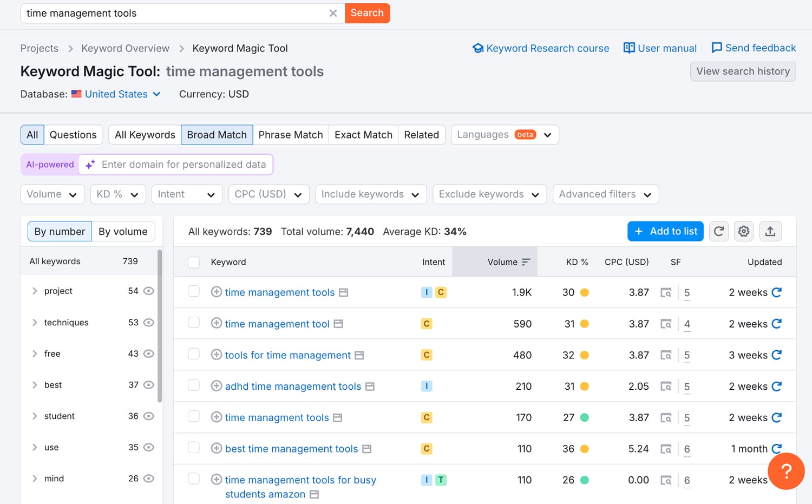Expand the 'project' keyword group

(35, 291)
